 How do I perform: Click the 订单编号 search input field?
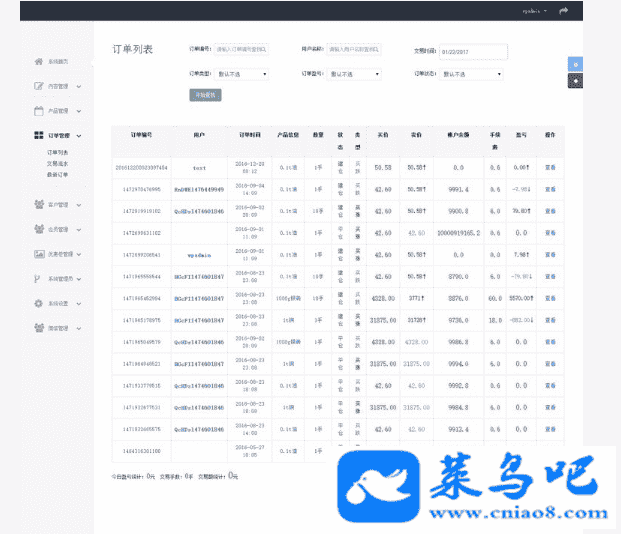(x=242, y=48)
